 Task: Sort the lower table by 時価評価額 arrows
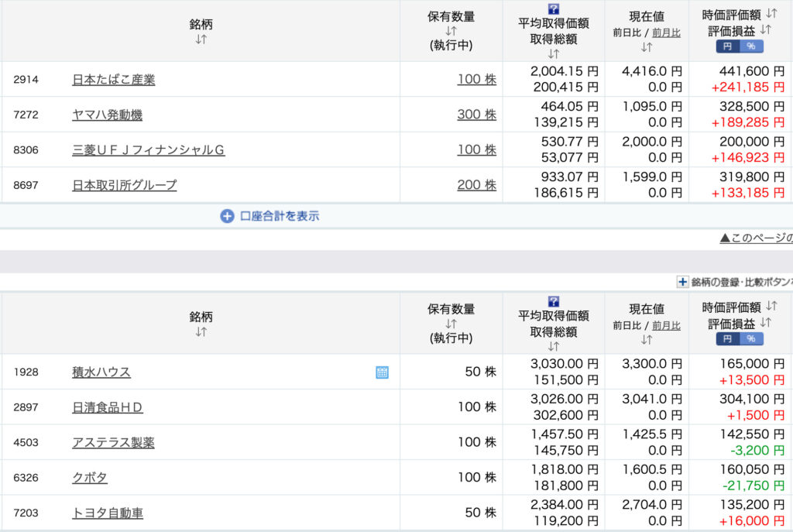coord(771,306)
